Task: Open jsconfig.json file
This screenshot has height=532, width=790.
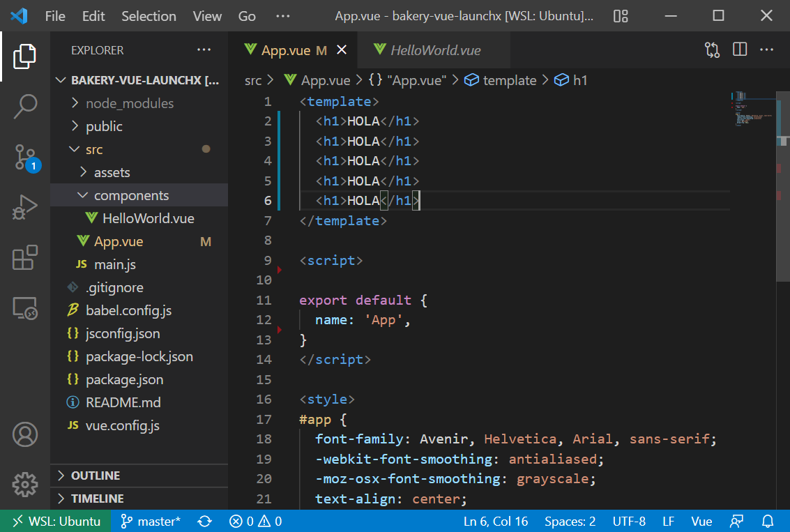Action: [139, 333]
